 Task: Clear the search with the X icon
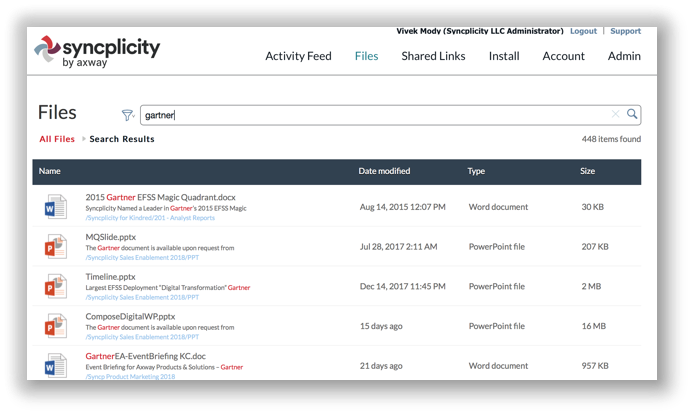[x=615, y=114]
